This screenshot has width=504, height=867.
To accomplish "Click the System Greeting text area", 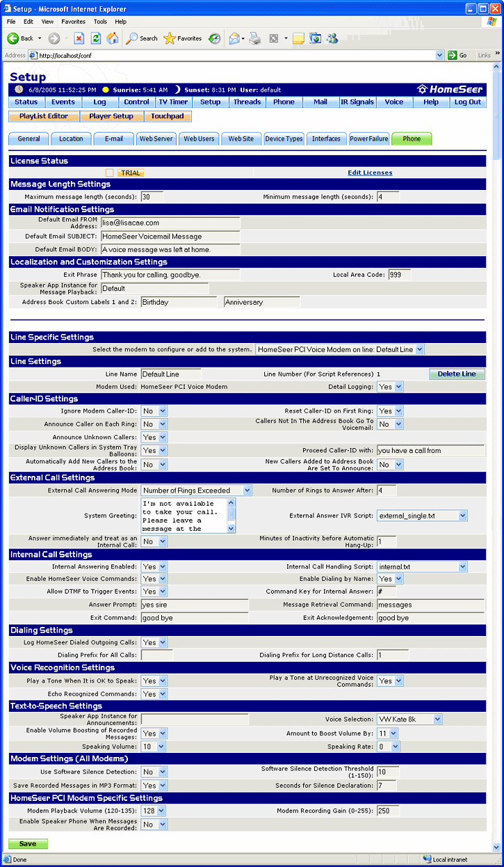I will [184, 516].
